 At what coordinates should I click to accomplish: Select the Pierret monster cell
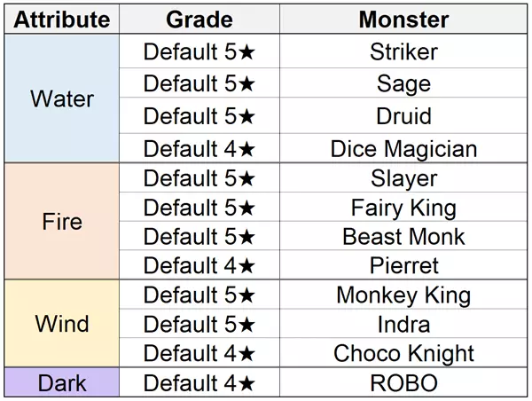pos(403,265)
